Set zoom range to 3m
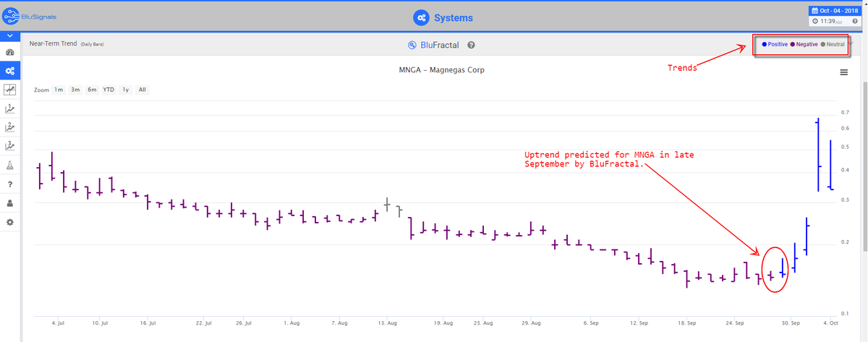The height and width of the screenshot is (342, 868). coord(75,90)
